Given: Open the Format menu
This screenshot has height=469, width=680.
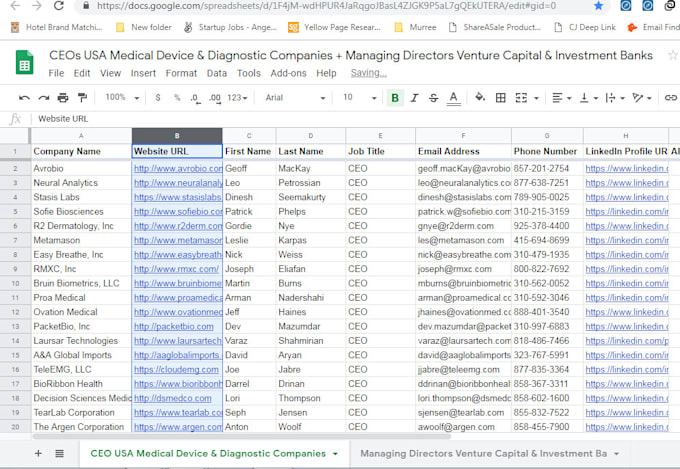Looking at the screenshot, I should [x=181, y=73].
